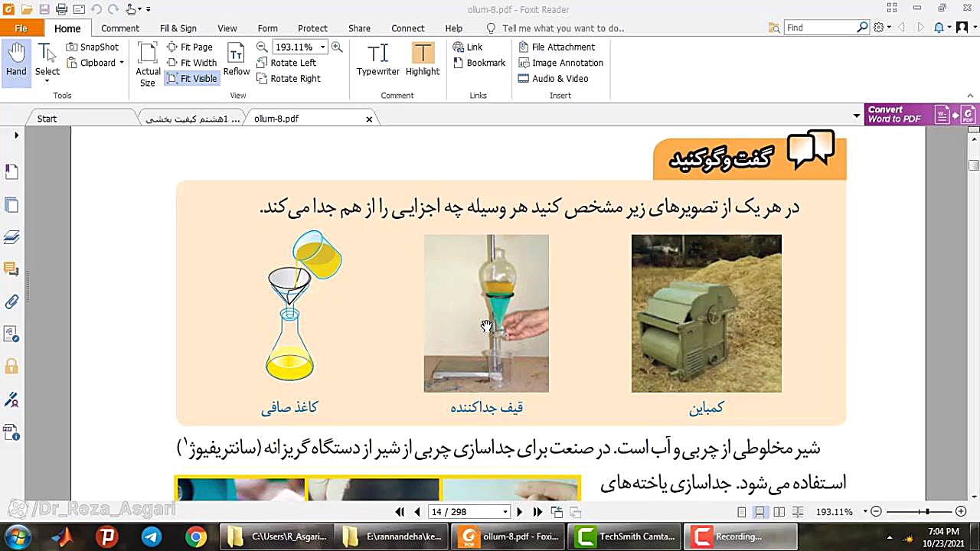This screenshot has width=980, height=551.
Task: Open the File menu
Action: pos(21,28)
